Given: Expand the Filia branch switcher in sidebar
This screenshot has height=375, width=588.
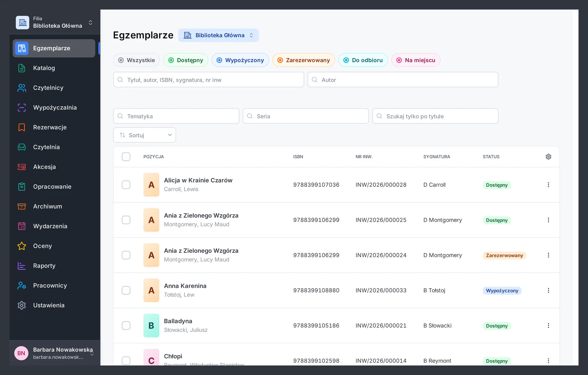Looking at the screenshot, I should [54, 22].
